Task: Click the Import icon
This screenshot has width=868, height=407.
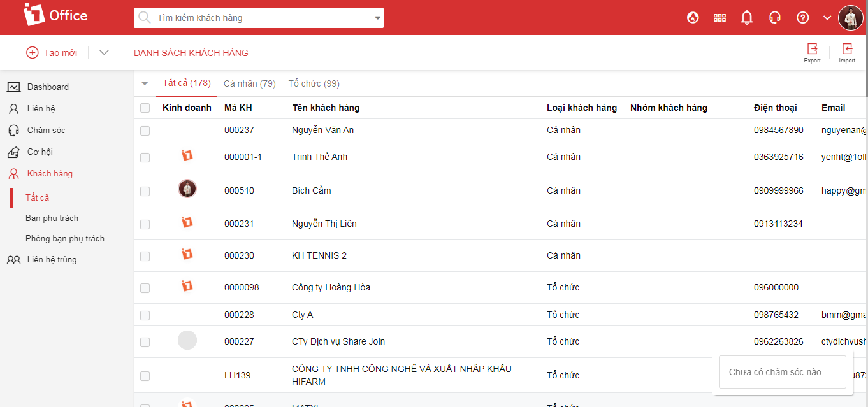Action: point(847,50)
